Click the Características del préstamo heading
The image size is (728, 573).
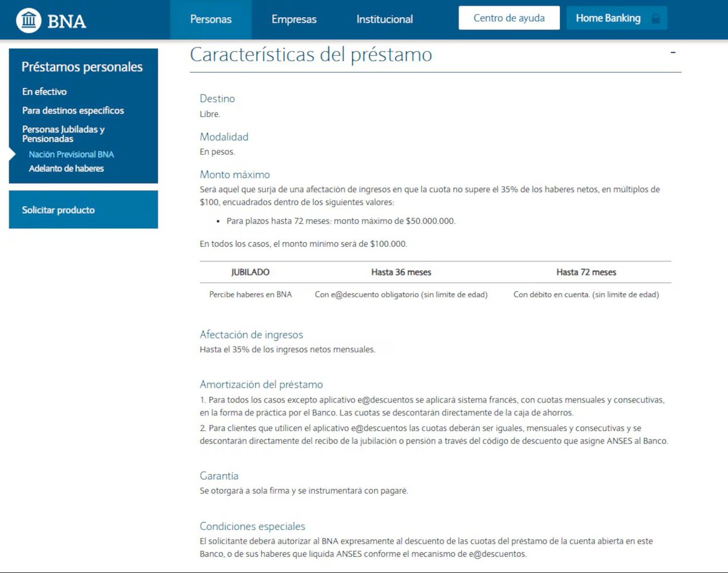click(x=311, y=55)
